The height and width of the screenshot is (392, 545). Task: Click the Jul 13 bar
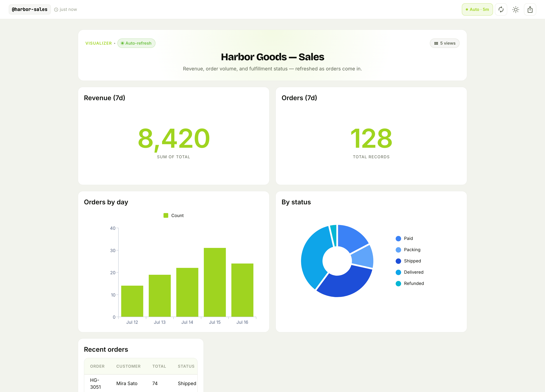click(x=160, y=296)
